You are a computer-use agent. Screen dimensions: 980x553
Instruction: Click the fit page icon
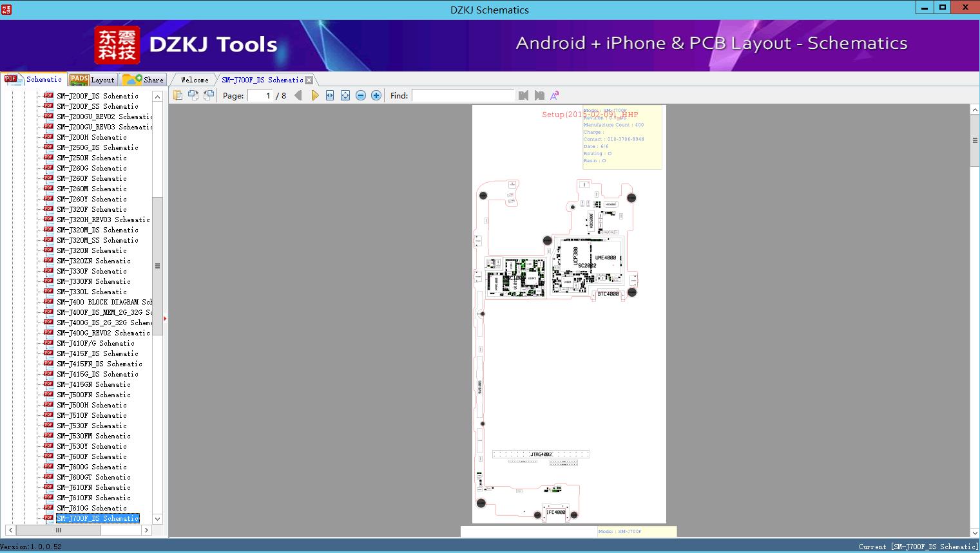(345, 95)
